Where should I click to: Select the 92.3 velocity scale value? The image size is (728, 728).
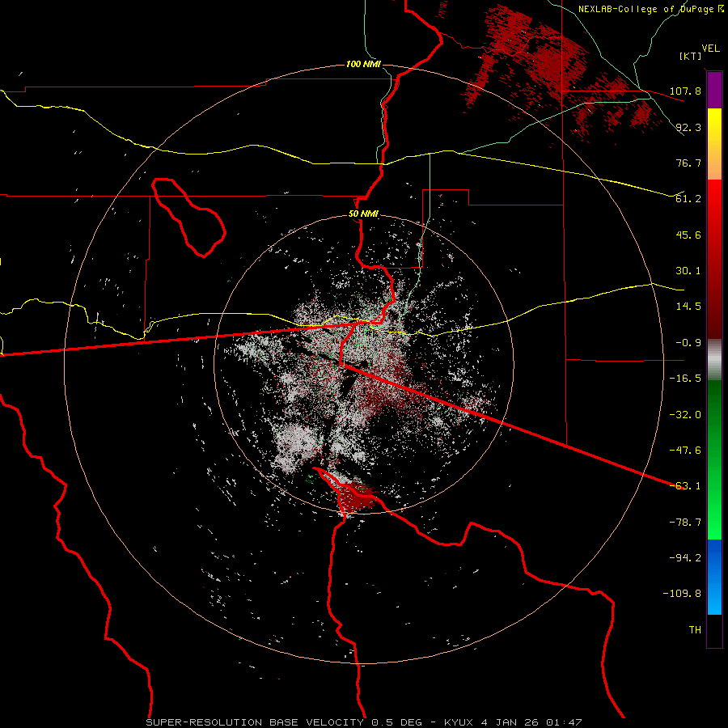[688, 127]
